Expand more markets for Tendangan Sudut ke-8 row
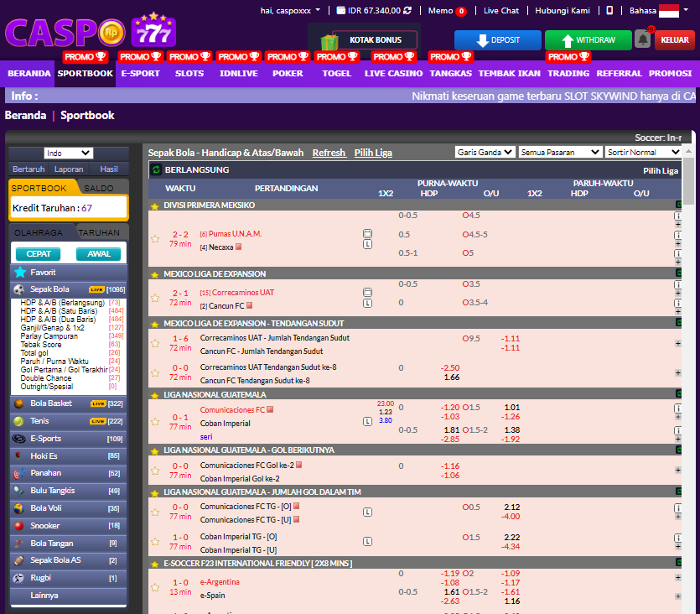 click(x=677, y=373)
